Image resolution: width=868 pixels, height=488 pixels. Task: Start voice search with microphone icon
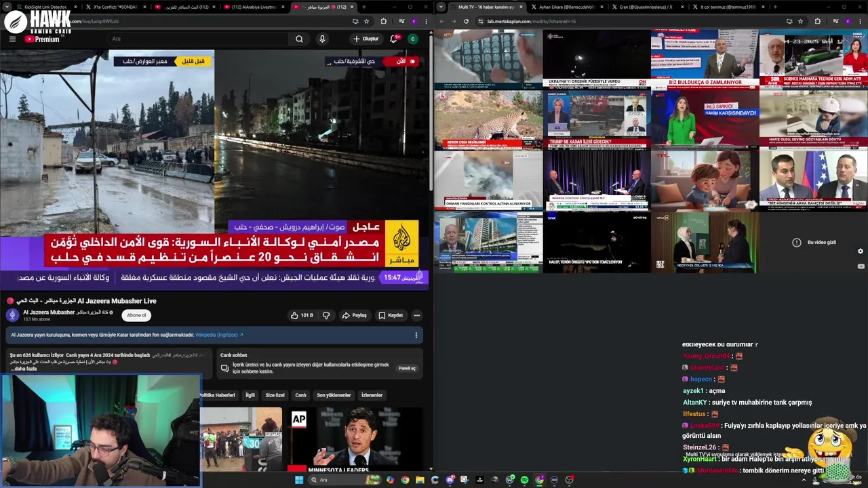pyautogui.click(x=322, y=39)
